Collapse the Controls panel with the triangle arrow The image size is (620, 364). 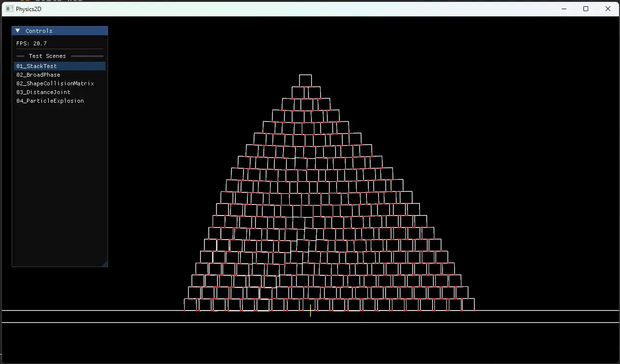(18, 31)
